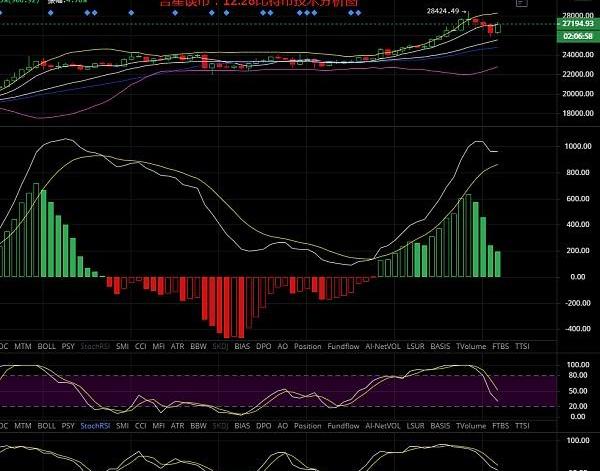Screen dimensions: 600x471
Task: Select Fundflow tab in the upper indicator row
Action: (343, 346)
